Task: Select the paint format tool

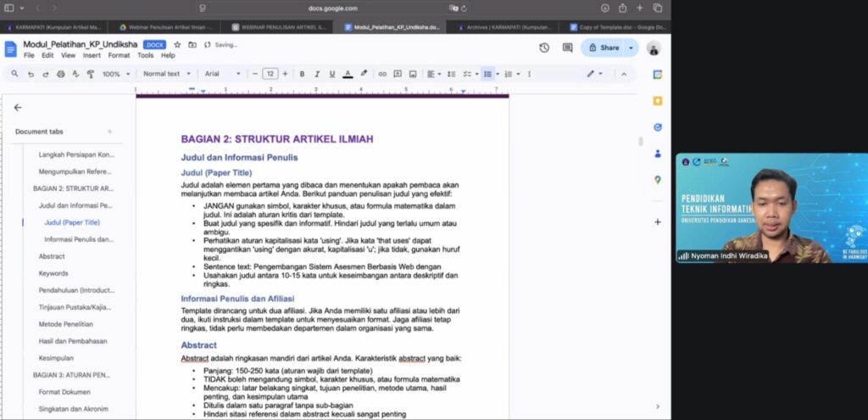Action: (x=91, y=74)
